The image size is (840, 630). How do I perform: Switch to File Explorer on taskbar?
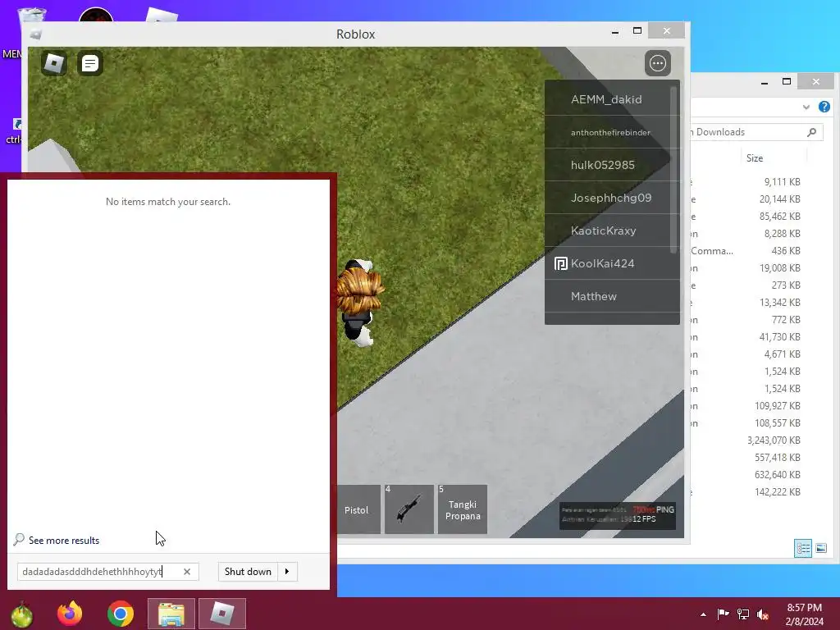click(171, 614)
